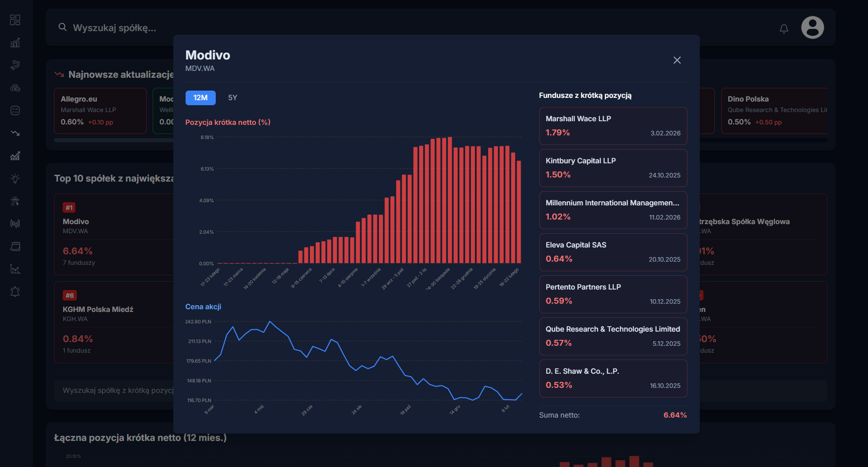Switch chart range to 5Y
868x467 pixels.
click(232, 98)
